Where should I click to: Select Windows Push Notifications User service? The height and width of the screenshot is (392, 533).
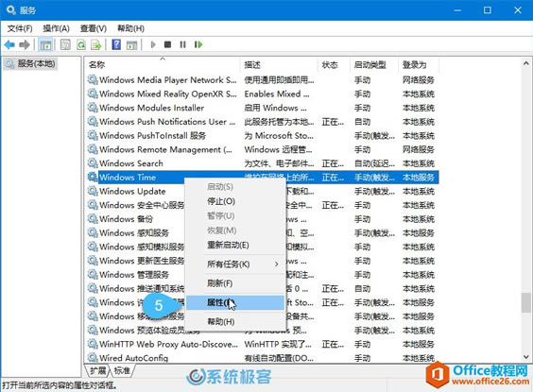coord(167,122)
